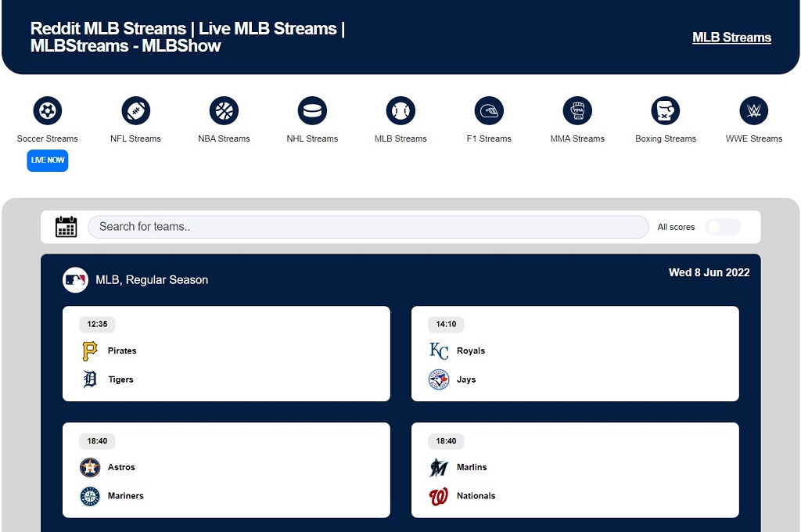Select the Marlins team name
801x532 pixels.
tap(472, 467)
